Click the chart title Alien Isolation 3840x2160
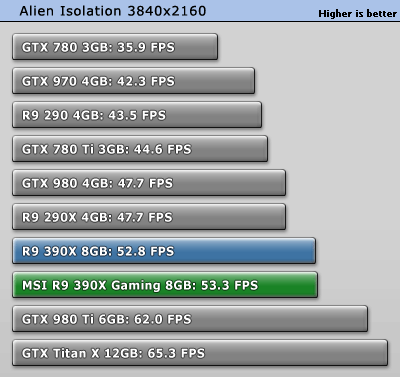Image resolution: width=400 pixels, height=377 pixels. (113, 11)
